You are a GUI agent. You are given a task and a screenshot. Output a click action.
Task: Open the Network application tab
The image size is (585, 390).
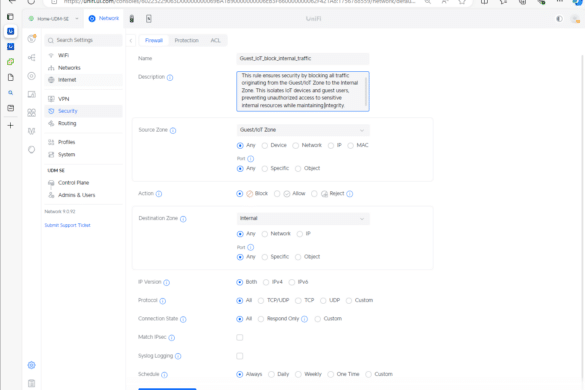tap(104, 18)
